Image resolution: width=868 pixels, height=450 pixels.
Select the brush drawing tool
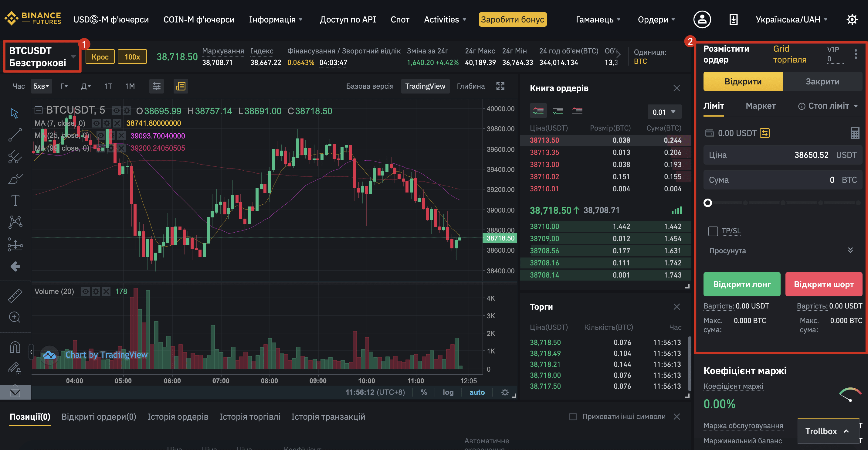point(15,179)
